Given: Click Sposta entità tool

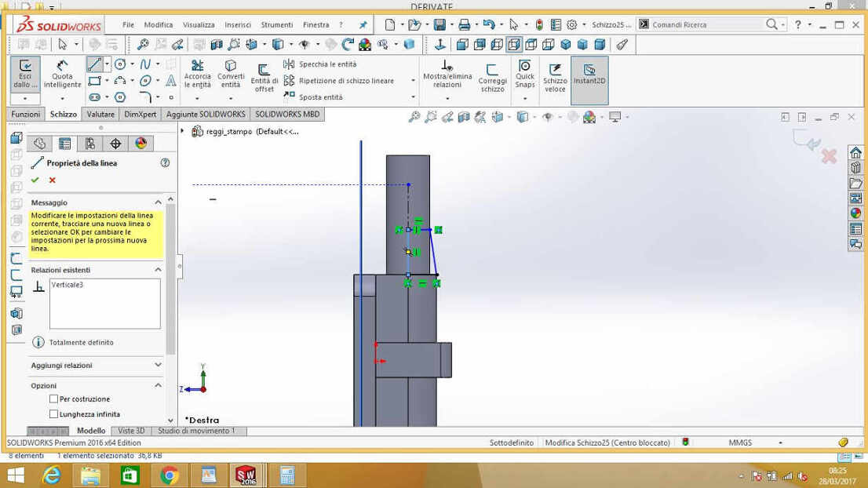Looking at the screenshot, I should pyautogui.click(x=313, y=97).
